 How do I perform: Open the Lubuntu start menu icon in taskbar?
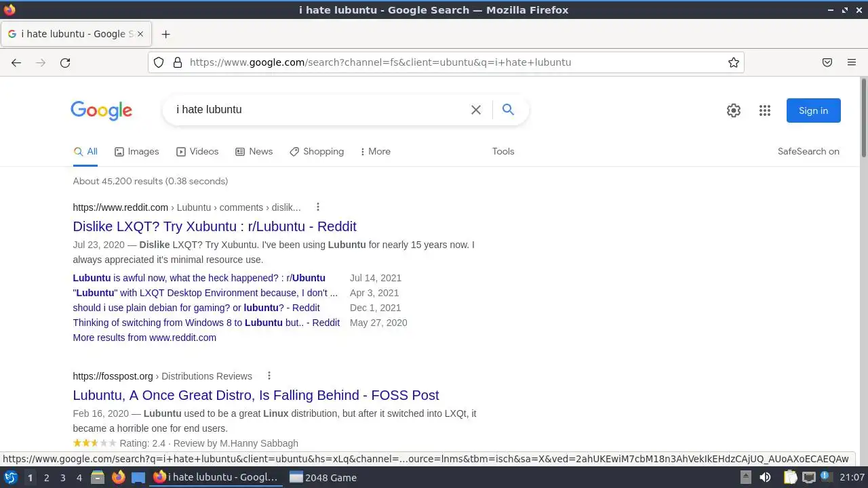10,478
